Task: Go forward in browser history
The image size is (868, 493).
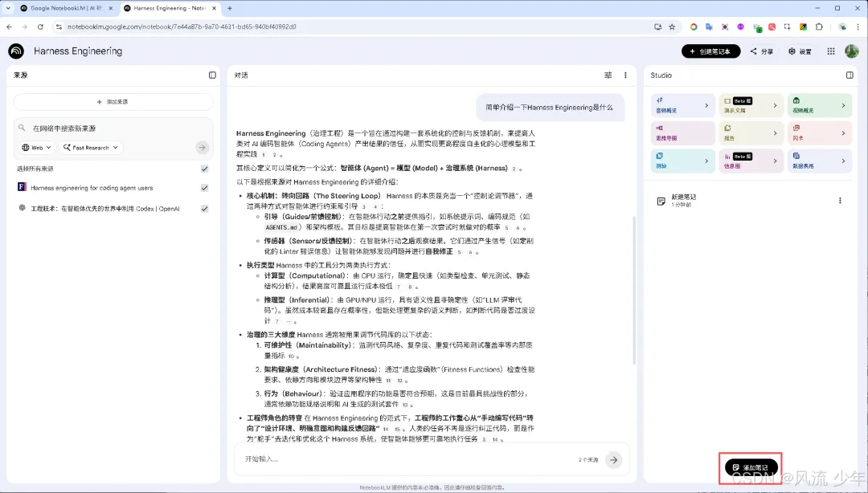Action: coord(24,26)
